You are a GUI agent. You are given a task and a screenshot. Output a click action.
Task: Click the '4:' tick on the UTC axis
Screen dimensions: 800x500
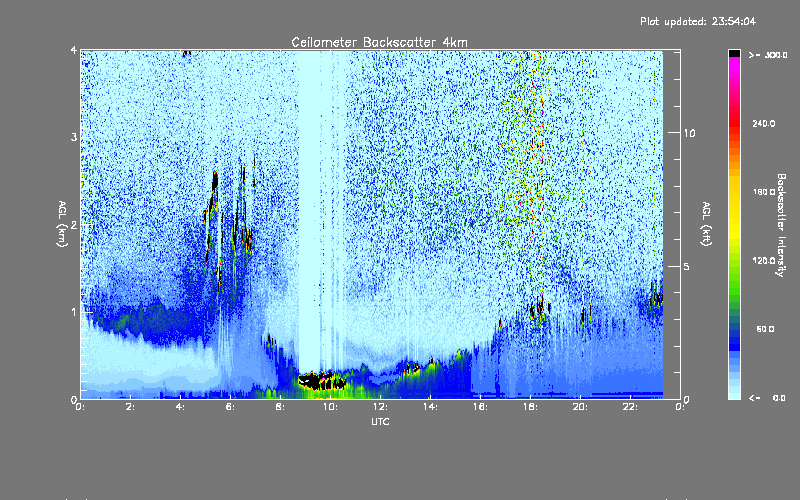(180, 407)
